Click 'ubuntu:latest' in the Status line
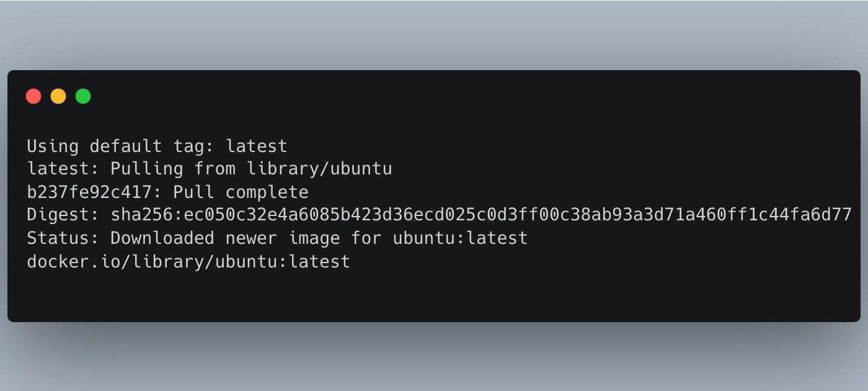Image resolution: width=868 pixels, height=391 pixels. 460,238
